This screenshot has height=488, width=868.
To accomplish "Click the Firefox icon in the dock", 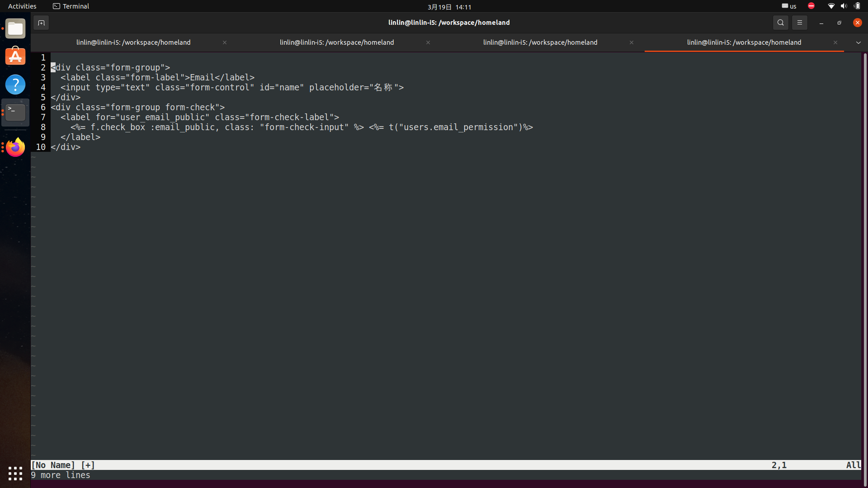I will point(15,147).
